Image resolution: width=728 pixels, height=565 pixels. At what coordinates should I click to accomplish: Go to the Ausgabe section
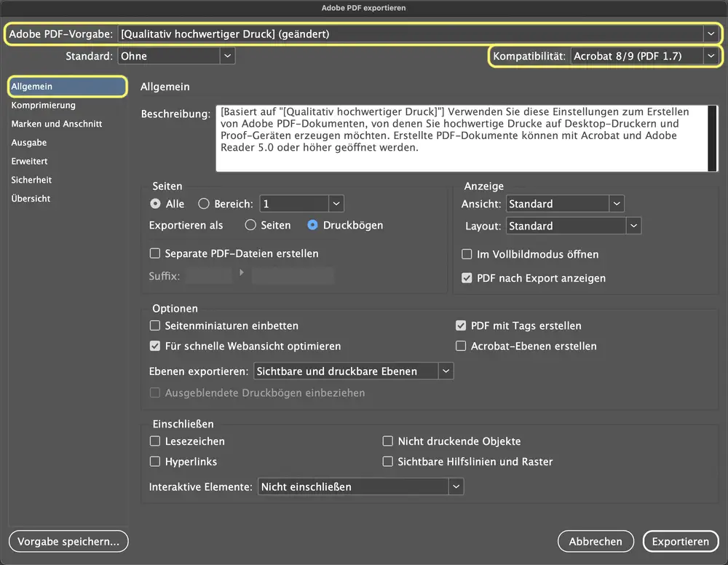[29, 143]
